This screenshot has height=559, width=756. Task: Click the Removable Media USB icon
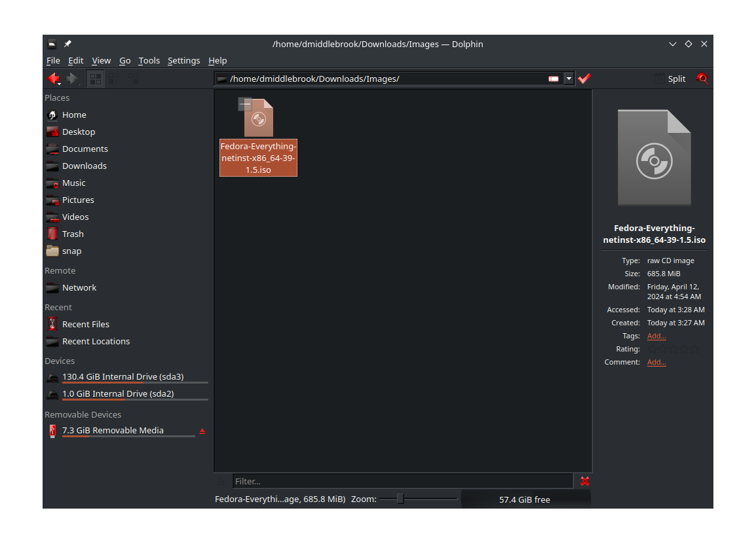tap(52, 431)
